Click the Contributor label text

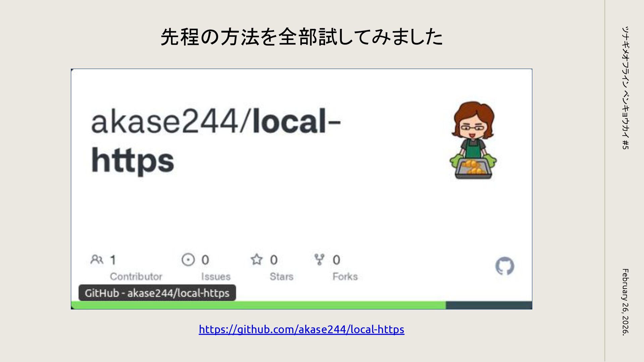point(136,277)
